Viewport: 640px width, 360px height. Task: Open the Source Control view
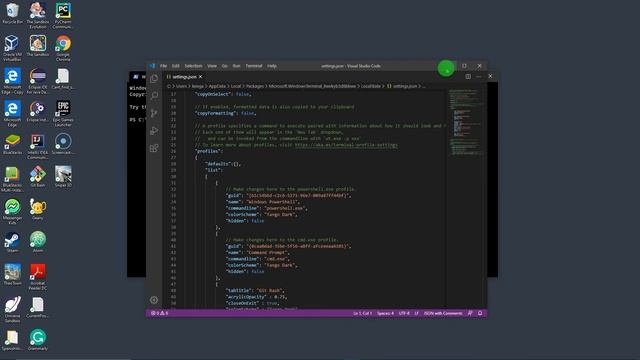(x=154, y=113)
